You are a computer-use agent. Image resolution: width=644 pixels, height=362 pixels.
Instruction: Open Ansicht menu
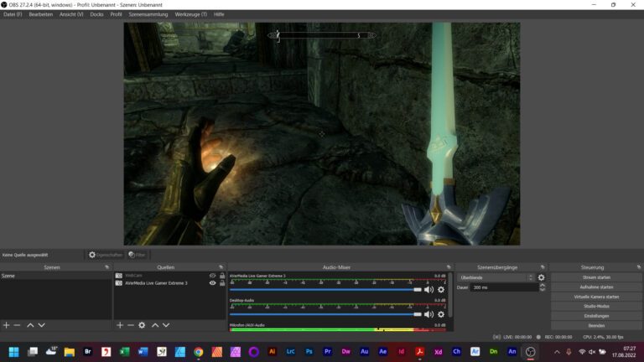pos(71,14)
